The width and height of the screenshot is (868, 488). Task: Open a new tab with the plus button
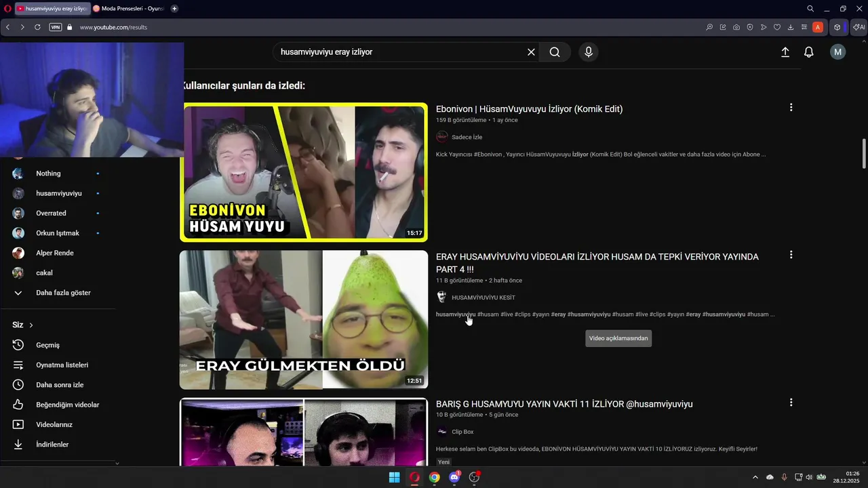pos(174,9)
